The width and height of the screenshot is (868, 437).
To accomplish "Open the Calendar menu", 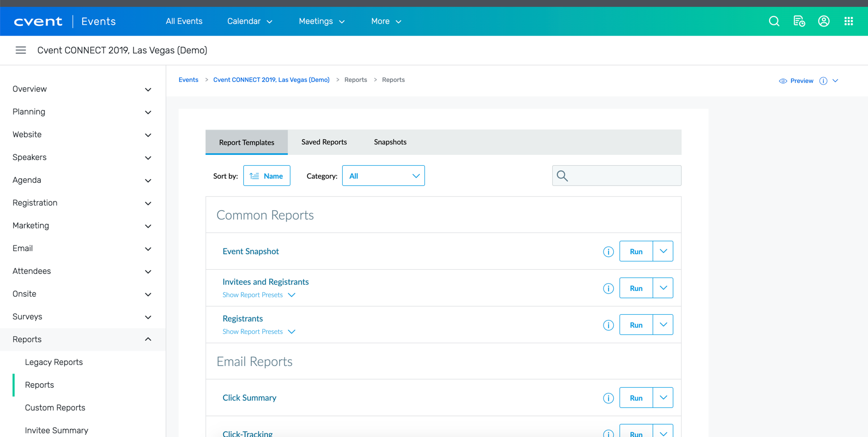I will pos(250,21).
